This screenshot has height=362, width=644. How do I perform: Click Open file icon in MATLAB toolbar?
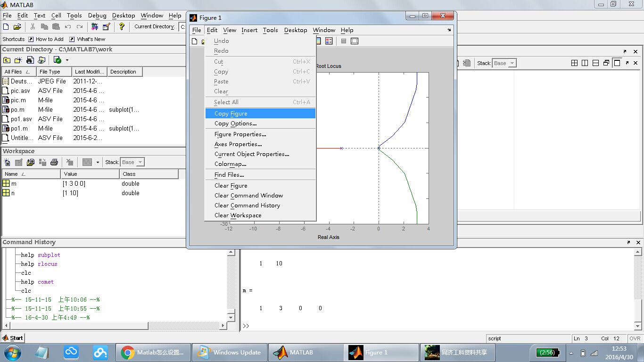coord(17,27)
